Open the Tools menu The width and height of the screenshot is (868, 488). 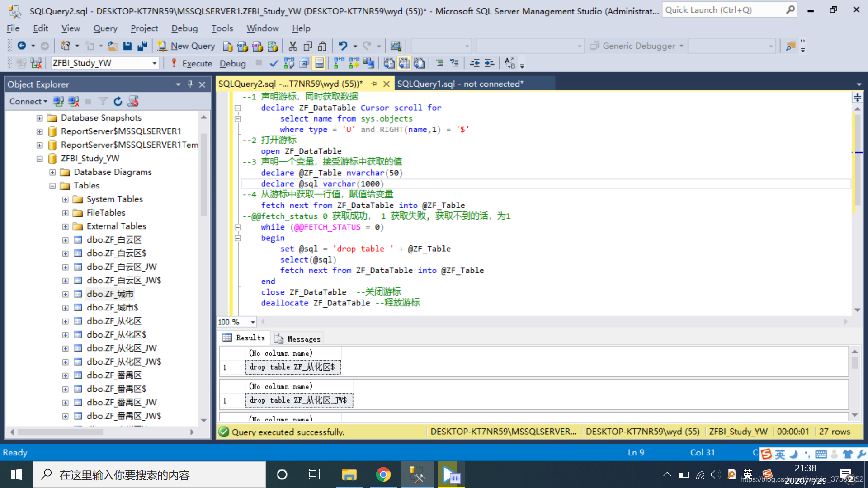coord(222,28)
